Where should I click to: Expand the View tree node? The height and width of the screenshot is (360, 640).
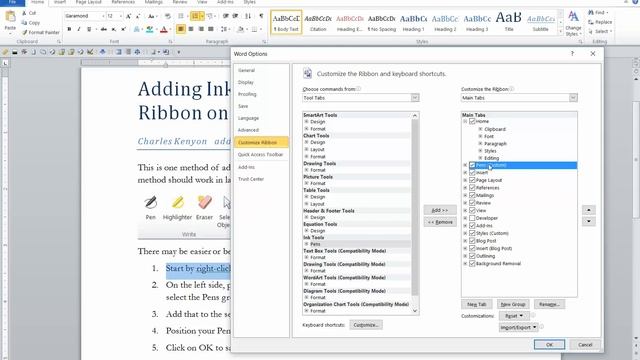pyautogui.click(x=465, y=211)
